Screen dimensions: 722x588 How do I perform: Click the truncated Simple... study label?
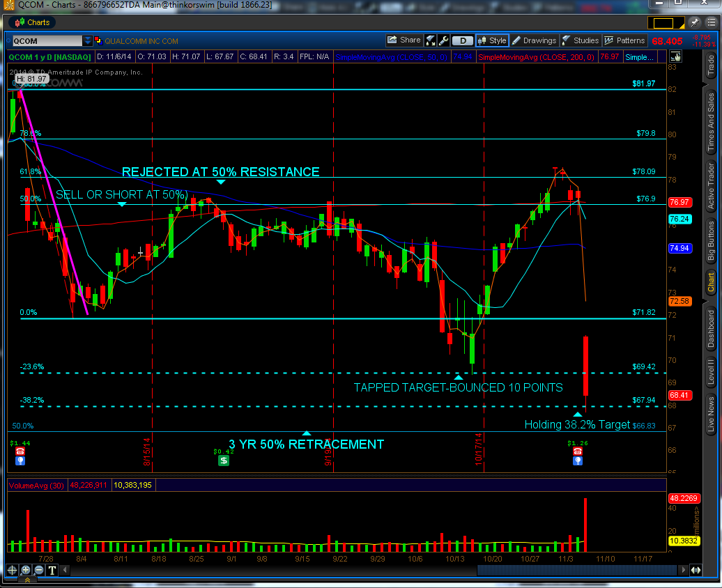639,57
